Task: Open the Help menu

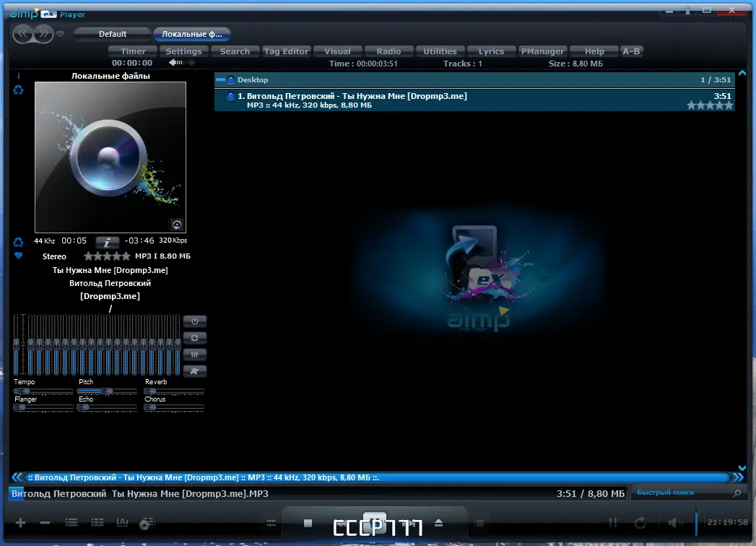Action: point(594,51)
